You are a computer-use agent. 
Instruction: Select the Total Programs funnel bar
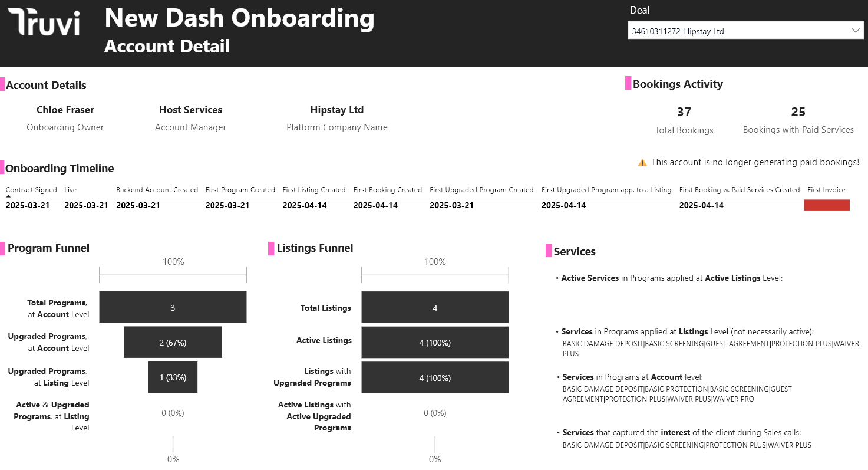[x=173, y=307]
